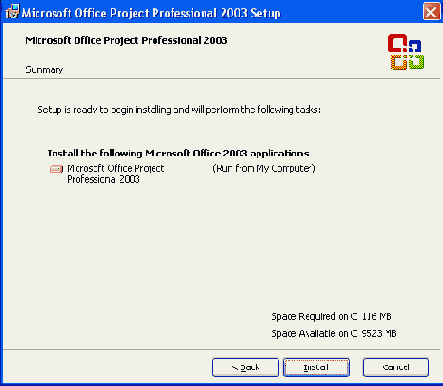
Task: Click the Setup is ready to begin sentence
Action: click(179, 110)
